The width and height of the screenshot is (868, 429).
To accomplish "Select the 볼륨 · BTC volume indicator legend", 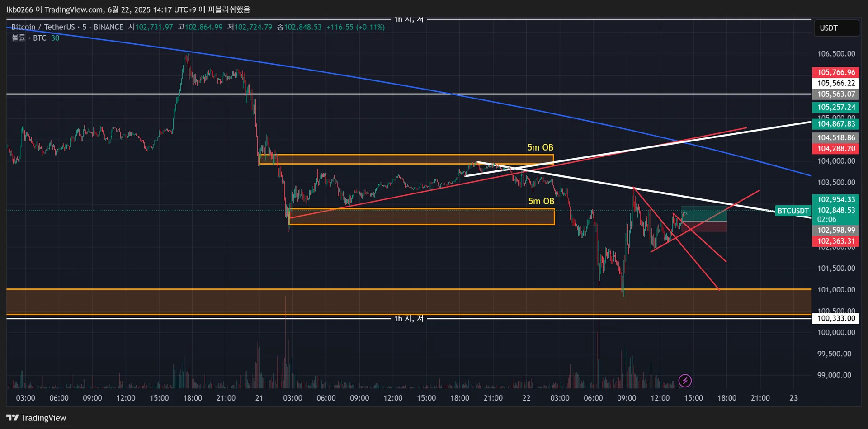I will coord(35,38).
